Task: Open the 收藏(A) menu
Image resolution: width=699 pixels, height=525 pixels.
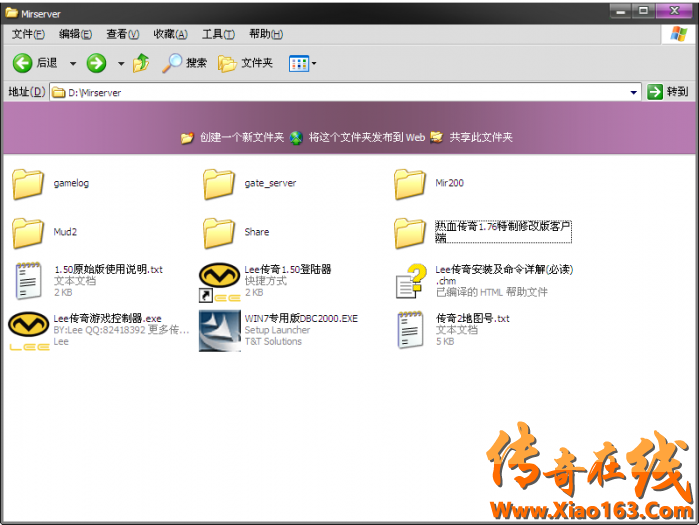Action: click(x=170, y=34)
